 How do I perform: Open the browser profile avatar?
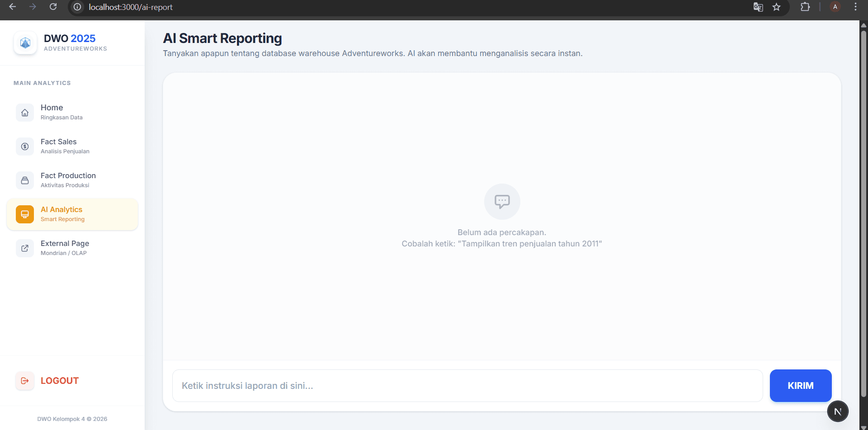835,7
